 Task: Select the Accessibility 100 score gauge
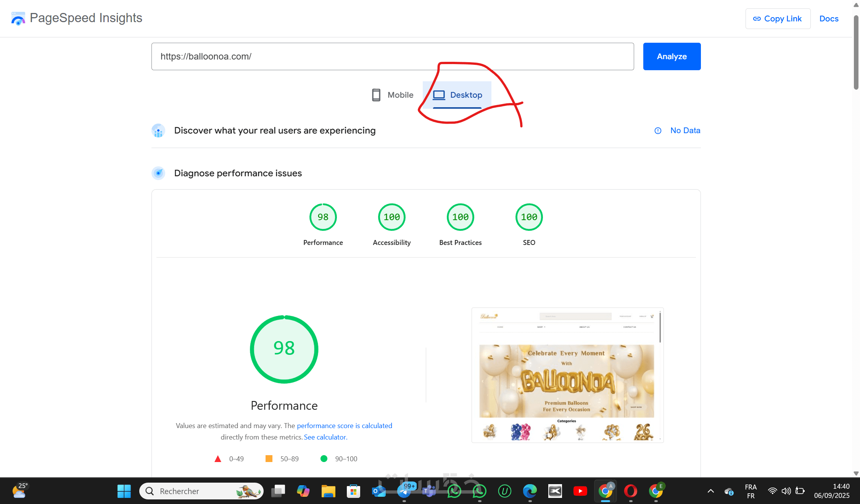point(391,217)
